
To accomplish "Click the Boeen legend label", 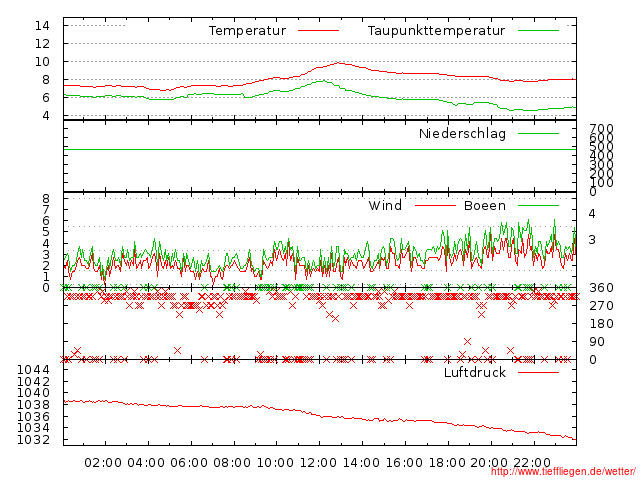I will coord(484,205).
